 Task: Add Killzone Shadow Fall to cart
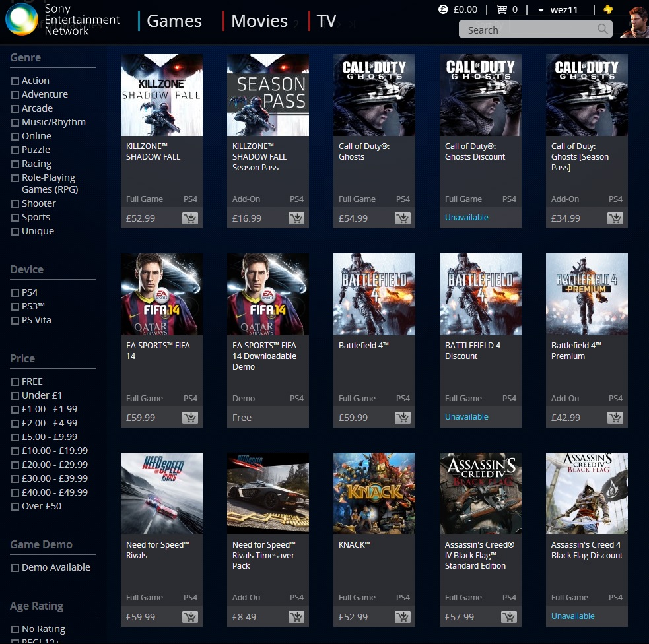[x=190, y=218]
